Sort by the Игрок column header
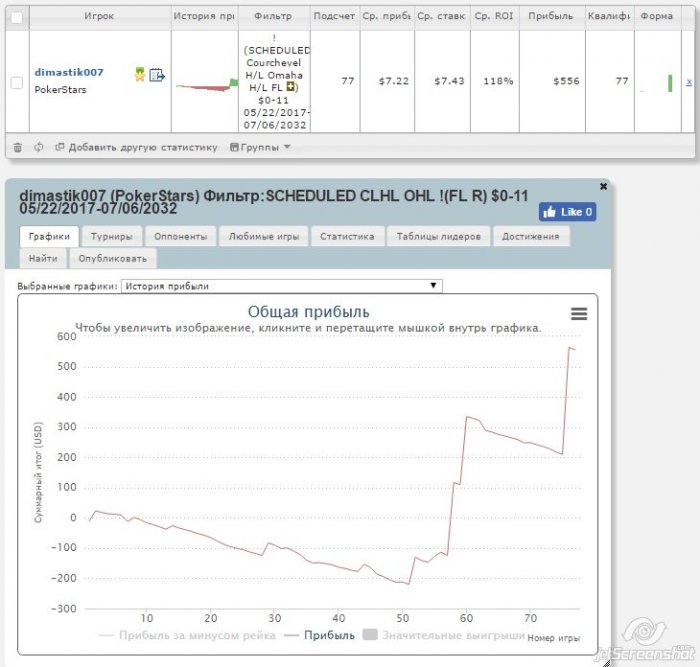This screenshot has height=667, width=700. tap(99, 16)
